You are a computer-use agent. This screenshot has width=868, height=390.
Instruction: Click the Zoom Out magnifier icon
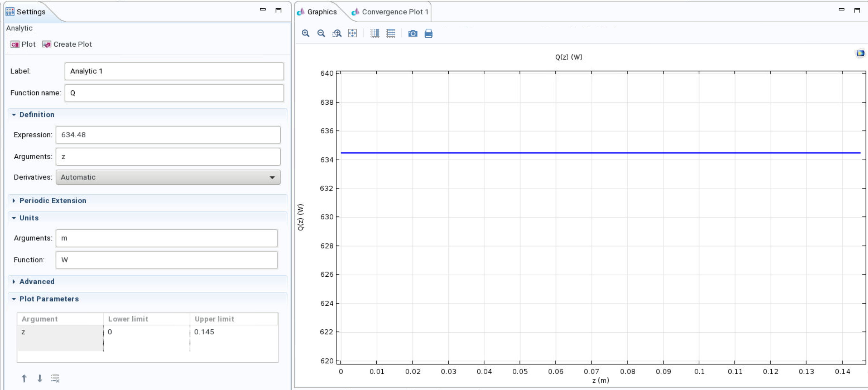pos(321,34)
